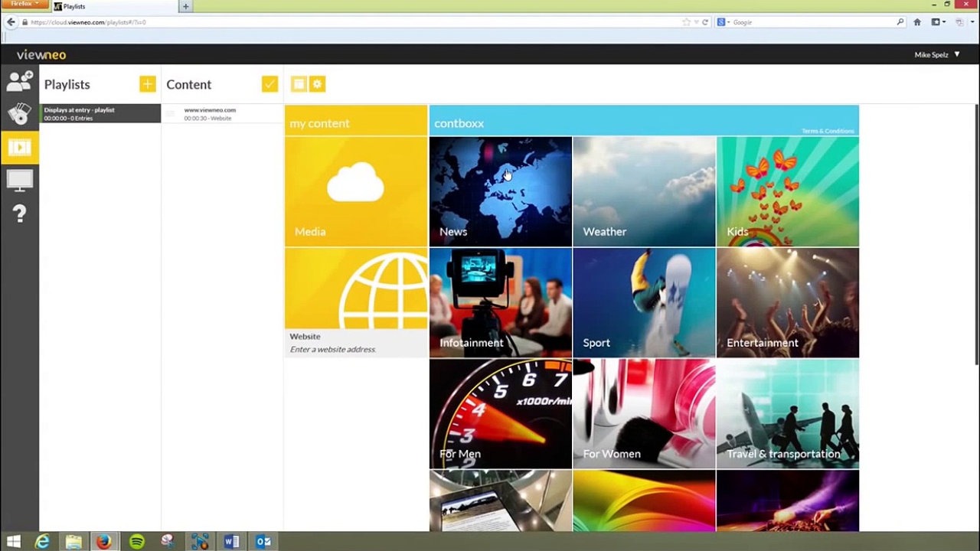
Task: Open the Infotainment content tile
Action: (x=501, y=303)
